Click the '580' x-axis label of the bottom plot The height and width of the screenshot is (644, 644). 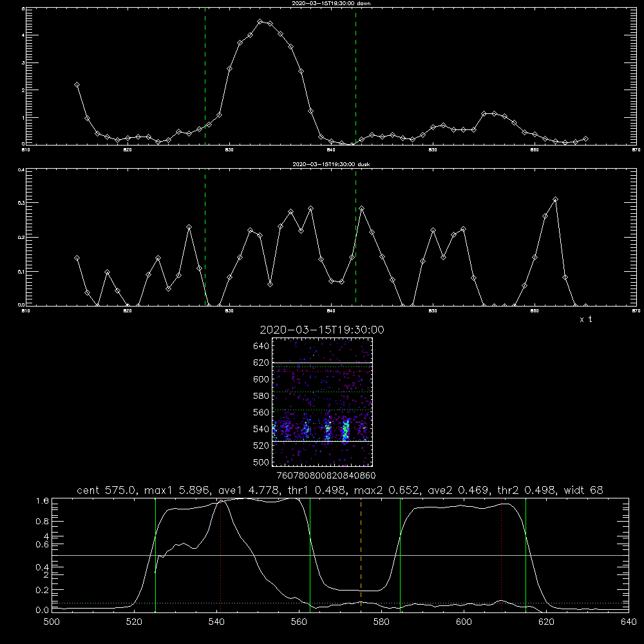click(x=381, y=622)
